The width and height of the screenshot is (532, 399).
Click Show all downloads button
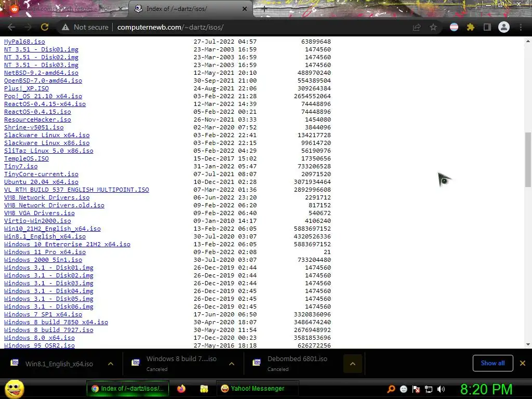click(493, 363)
